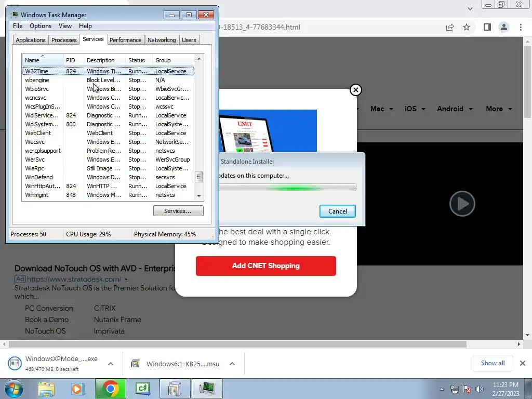Screen dimensions: 532x399
Task: Open the Help menu in Task Manager
Action: (86, 26)
